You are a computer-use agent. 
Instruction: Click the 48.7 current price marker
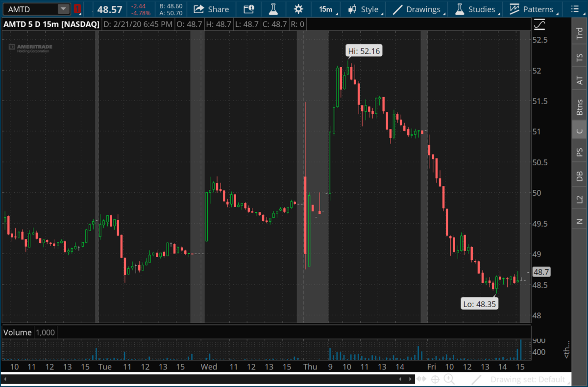pos(541,272)
